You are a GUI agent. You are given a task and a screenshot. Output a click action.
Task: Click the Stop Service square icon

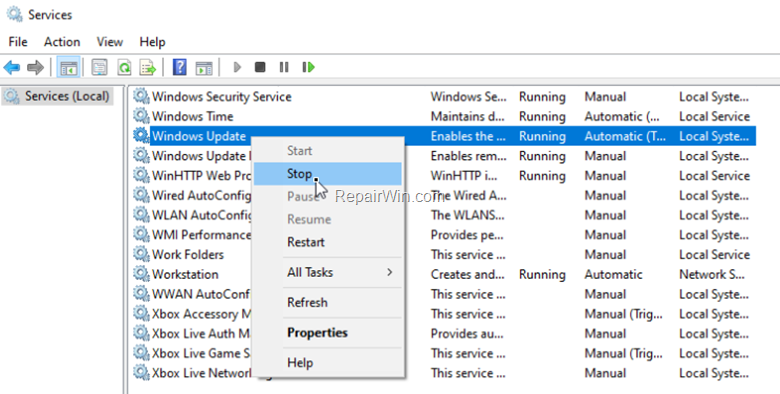(260, 67)
